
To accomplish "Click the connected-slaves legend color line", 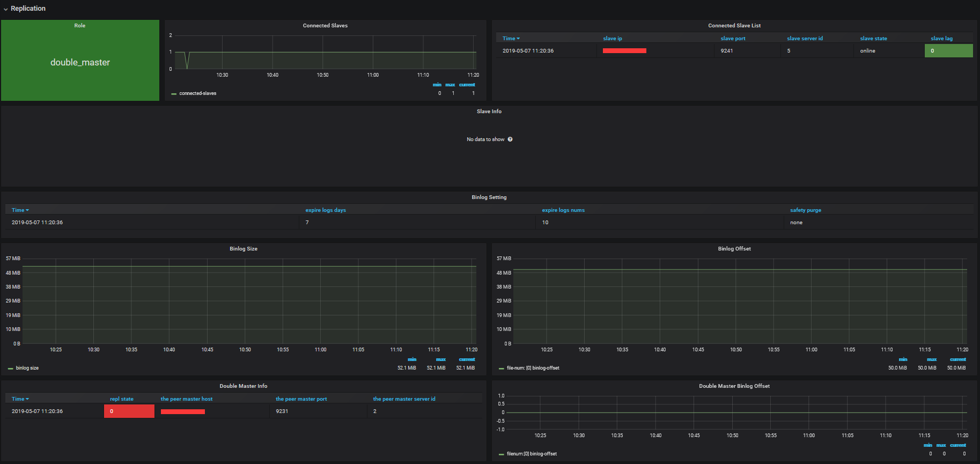I will coord(174,94).
